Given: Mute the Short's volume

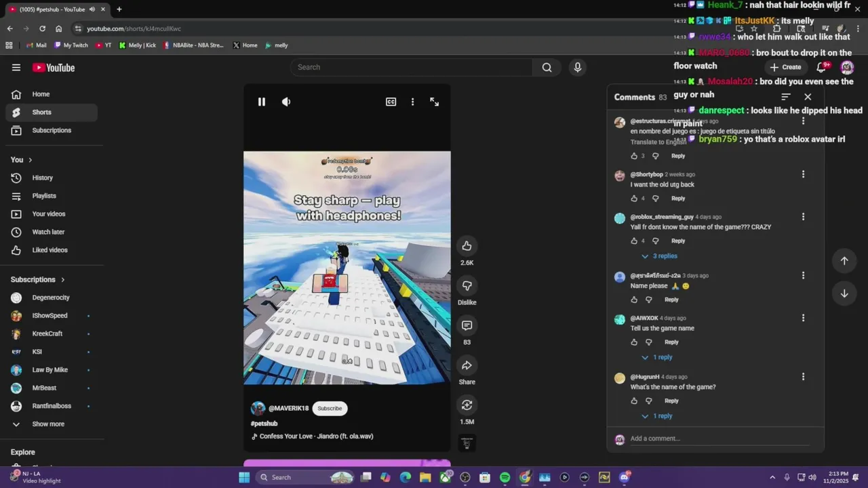Looking at the screenshot, I should tap(286, 102).
